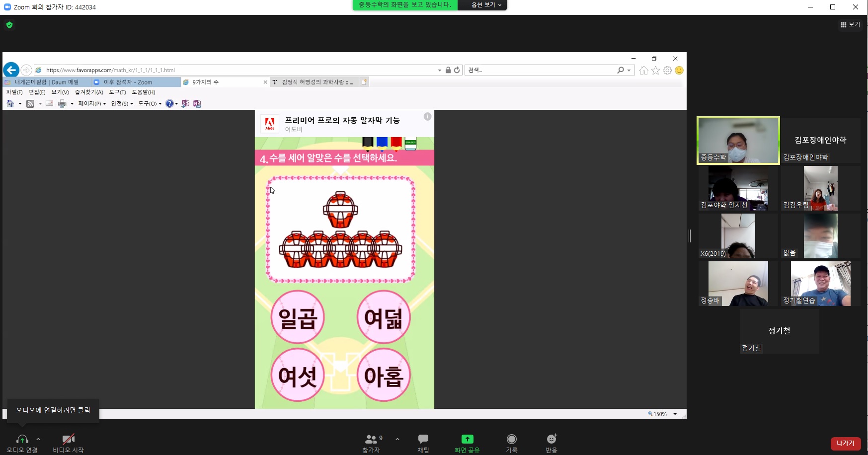Open the 안전(S) dropdown in command bar
The width and height of the screenshot is (868, 455).
[122, 103]
